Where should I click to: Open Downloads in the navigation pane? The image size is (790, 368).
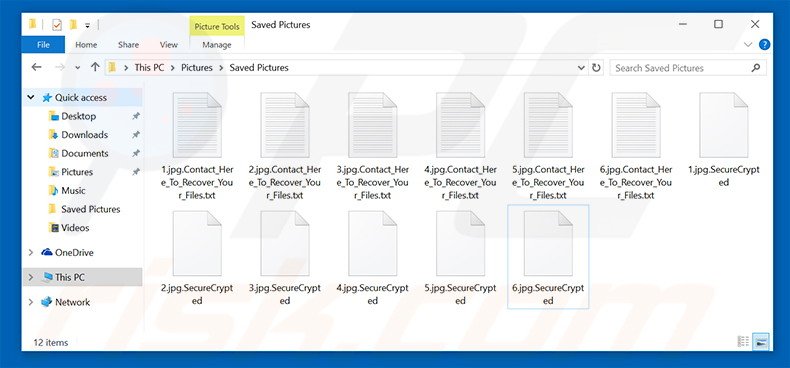(x=84, y=135)
